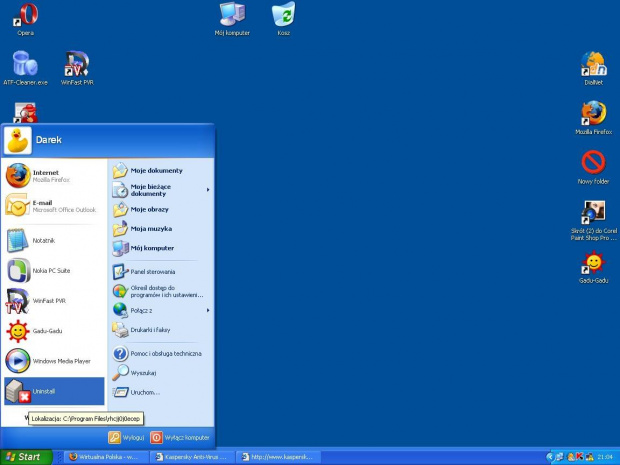This screenshot has width=620, height=465.
Task: Launch Nokia PC Suite from Start menu
Action: point(54,270)
